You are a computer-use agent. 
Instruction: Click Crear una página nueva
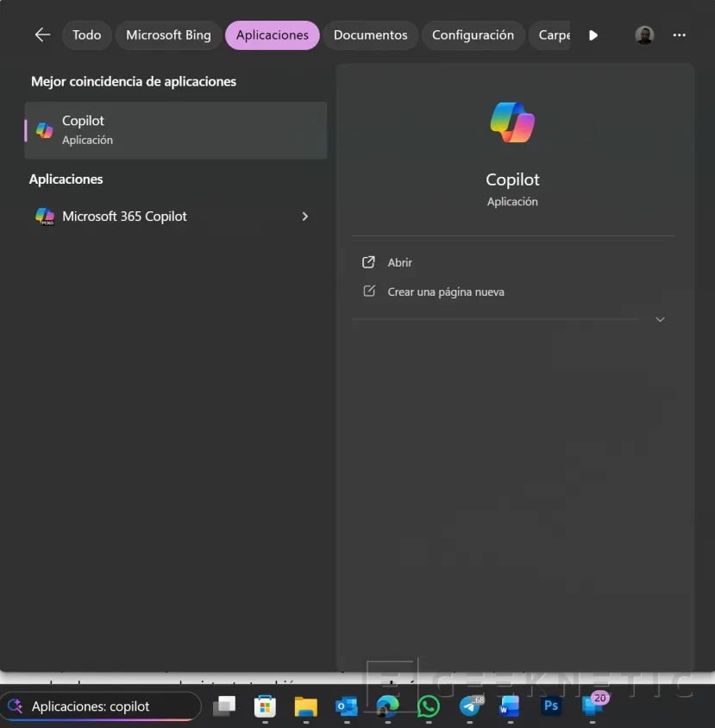446,292
